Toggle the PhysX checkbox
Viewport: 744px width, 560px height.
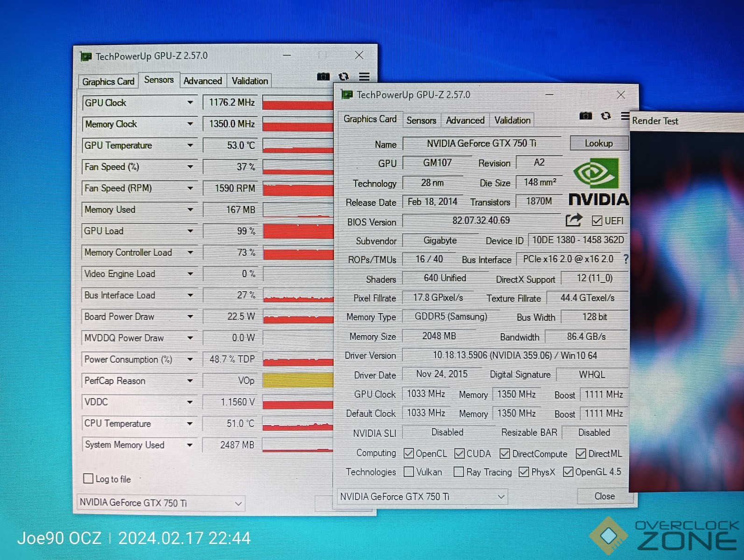[x=524, y=472]
